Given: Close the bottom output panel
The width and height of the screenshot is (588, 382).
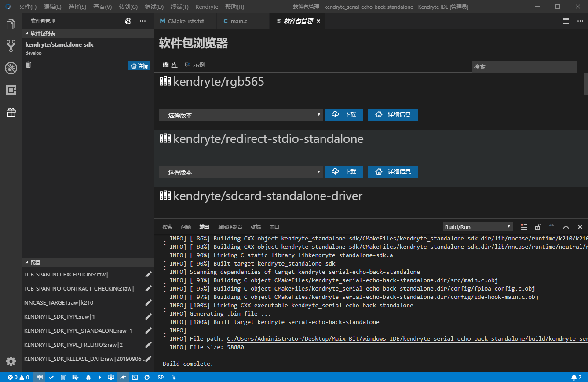Looking at the screenshot, I should tap(580, 227).
